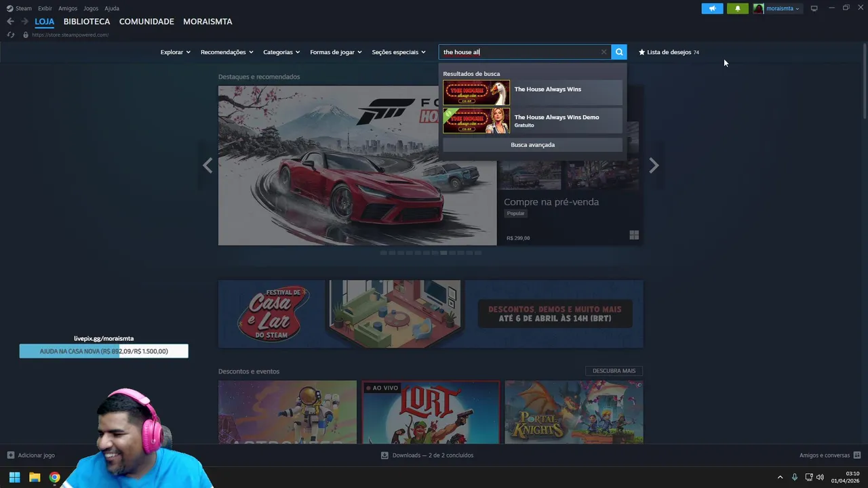
Task: Clear the search field with the X
Action: click(604, 52)
